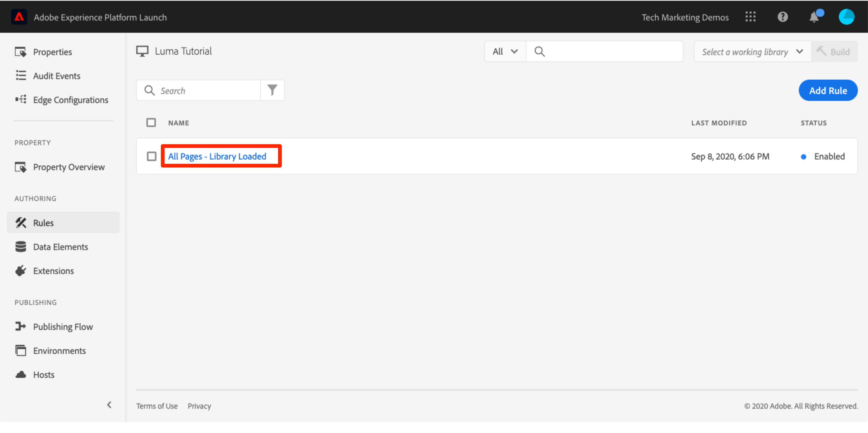
Task: Open the app switcher grid icon
Action: (x=750, y=17)
